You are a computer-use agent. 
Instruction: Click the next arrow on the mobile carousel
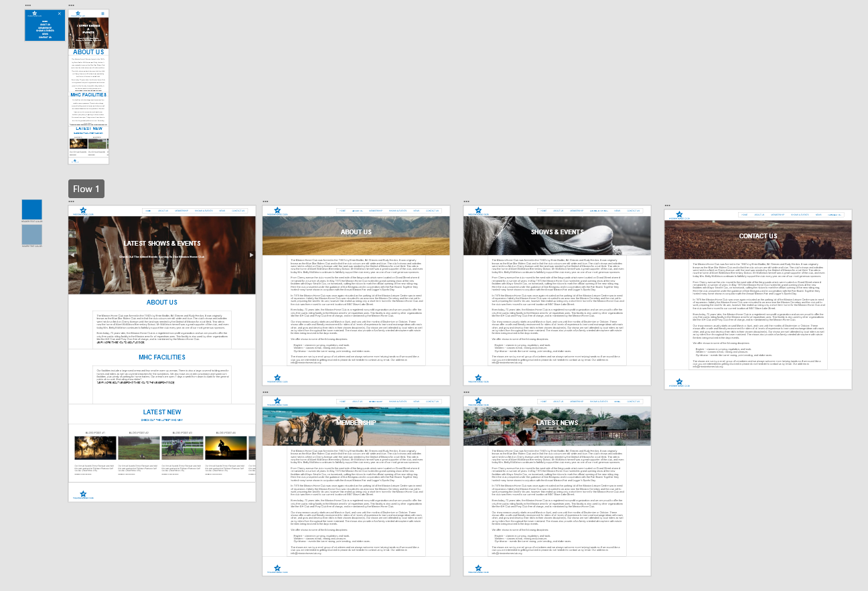click(x=106, y=34)
